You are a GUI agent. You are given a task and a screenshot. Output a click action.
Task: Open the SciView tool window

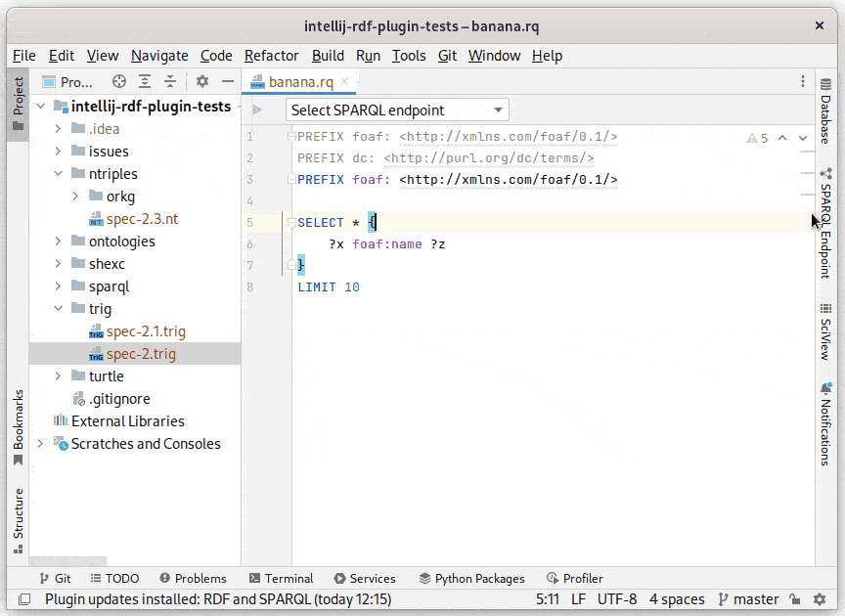pos(825,331)
